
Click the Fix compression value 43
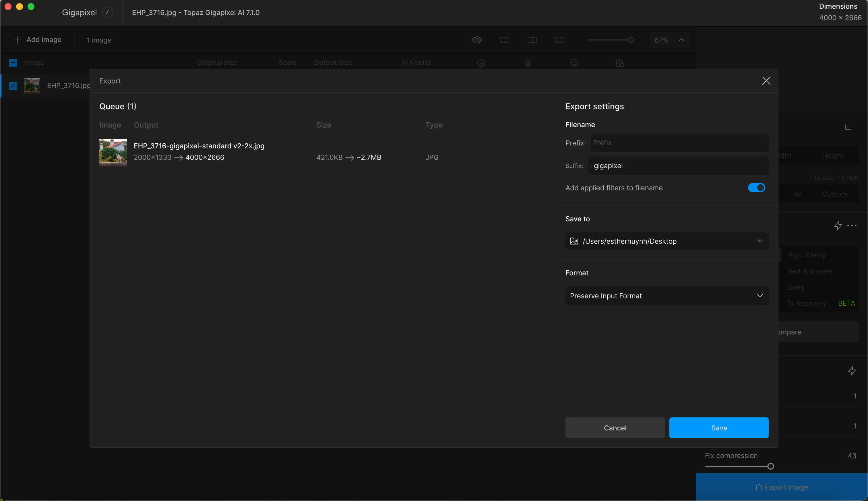852,456
